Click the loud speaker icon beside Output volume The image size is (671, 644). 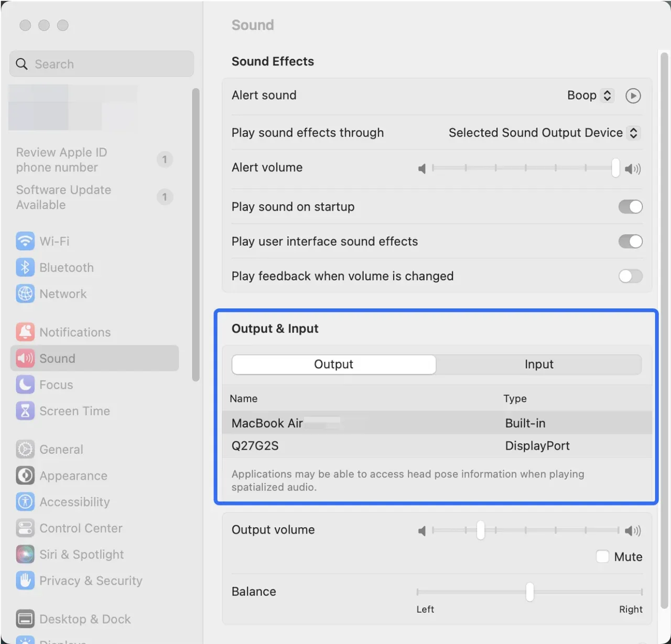tap(633, 531)
